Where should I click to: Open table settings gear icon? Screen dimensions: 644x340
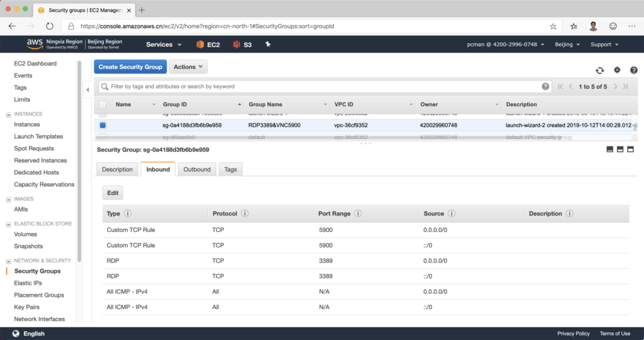[617, 70]
